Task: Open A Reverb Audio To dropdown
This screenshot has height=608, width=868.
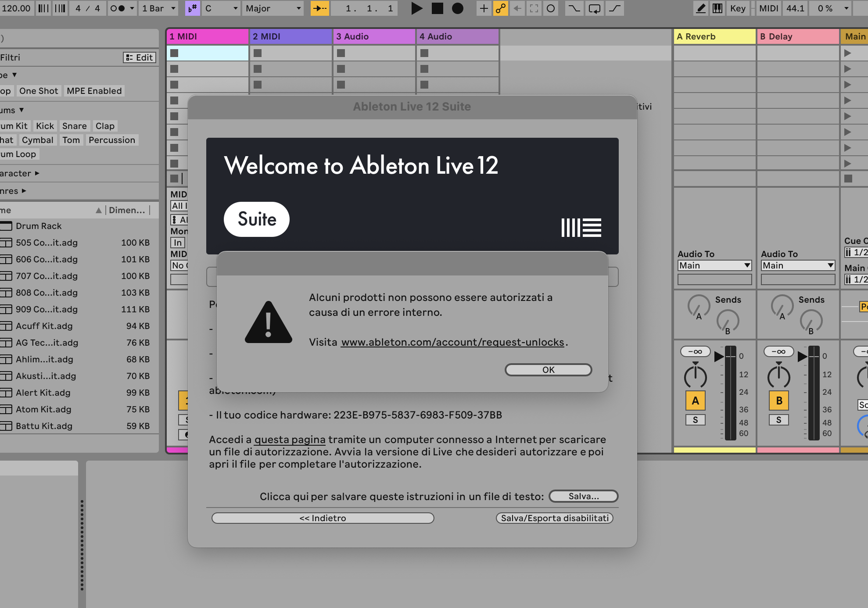Action: coord(714,265)
